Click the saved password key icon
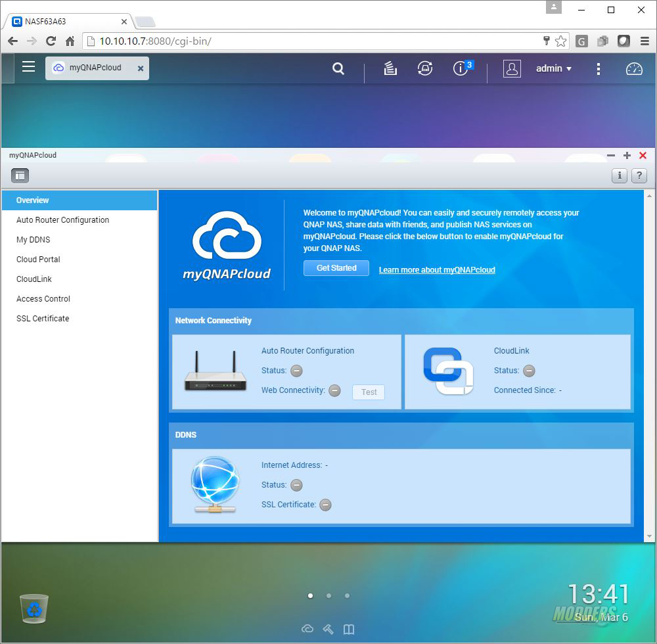Viewport: 657px width, 644px height. click(546, 41)
